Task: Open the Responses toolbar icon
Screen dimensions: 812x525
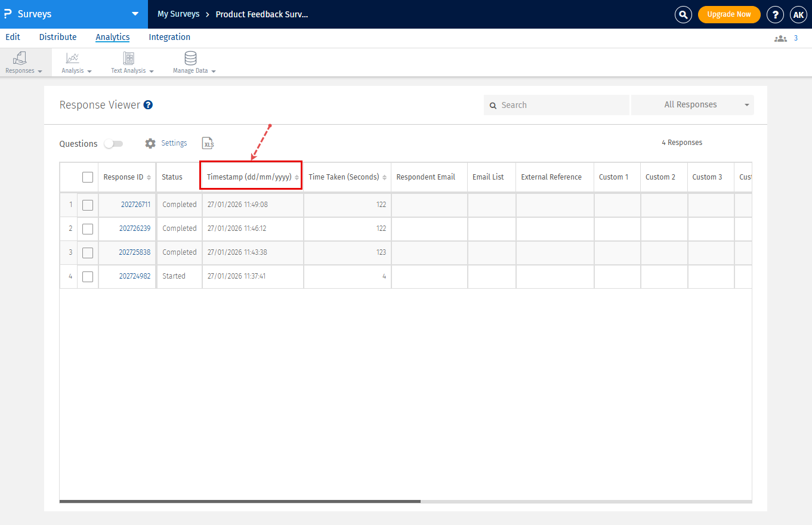Action: point(20,58)
